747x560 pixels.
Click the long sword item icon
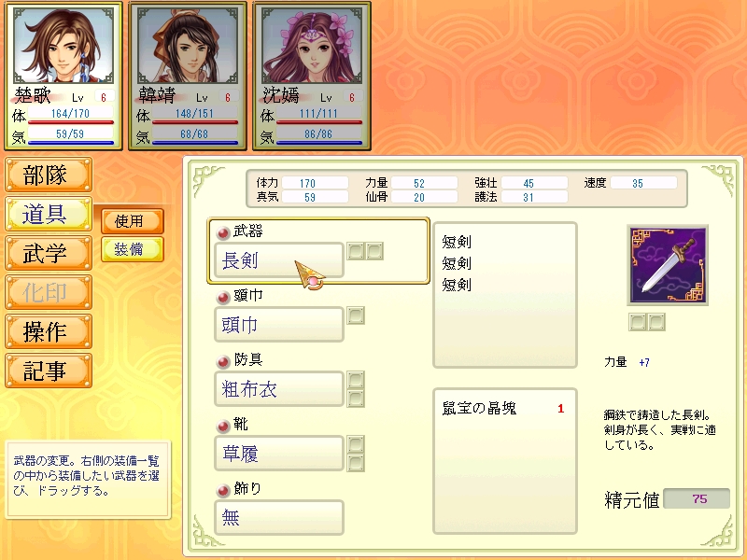coord(668,265)
